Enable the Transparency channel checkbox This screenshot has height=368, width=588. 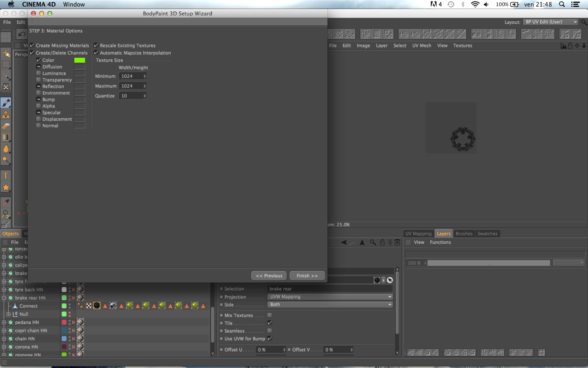coord(39,80)
